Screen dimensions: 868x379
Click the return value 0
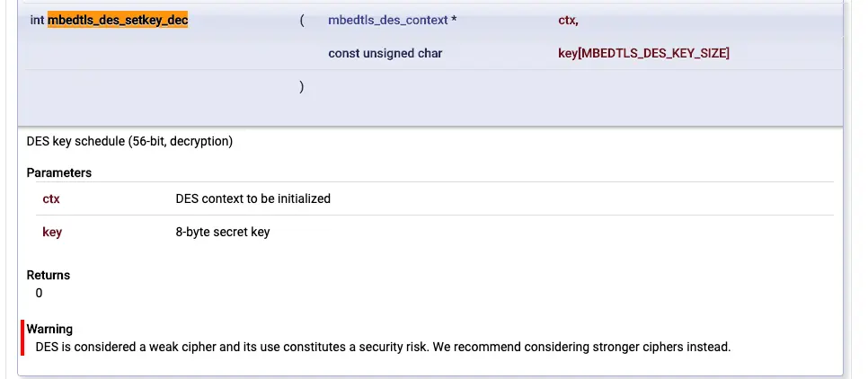coord(39,294)
